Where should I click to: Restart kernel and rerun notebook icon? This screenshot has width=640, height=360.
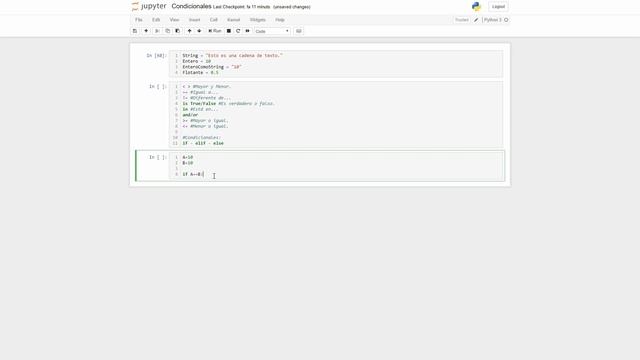[247, 31]
